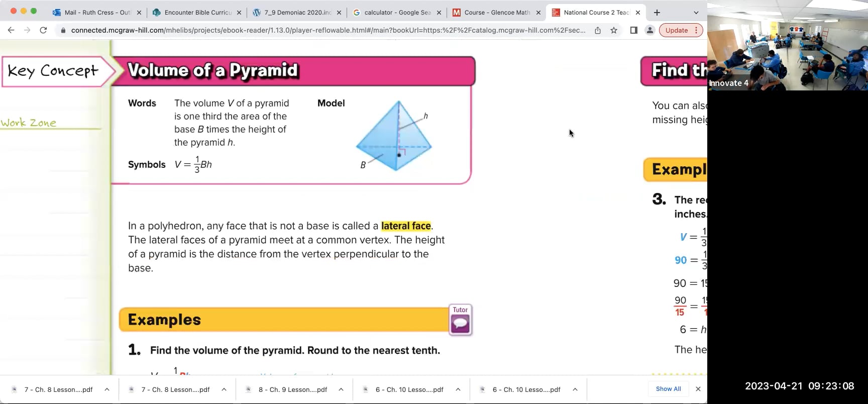Open the profile avatar icon
This screenshot has height=404, width=868.
coord(649,30)
